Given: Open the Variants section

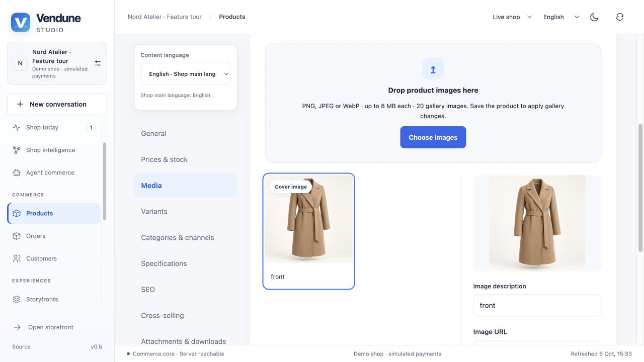Looking at the screenshot, I should 186,212.
